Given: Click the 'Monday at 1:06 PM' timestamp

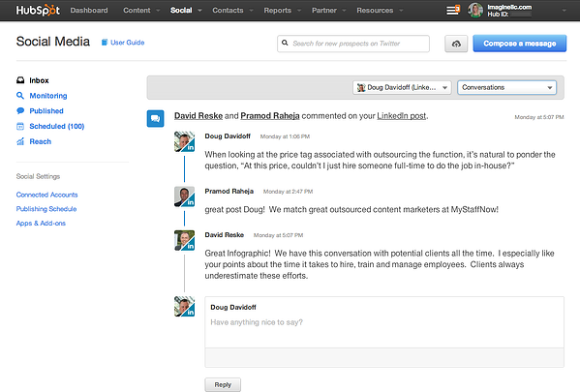Looking at the screenshot, I should (x=285, y=136).
